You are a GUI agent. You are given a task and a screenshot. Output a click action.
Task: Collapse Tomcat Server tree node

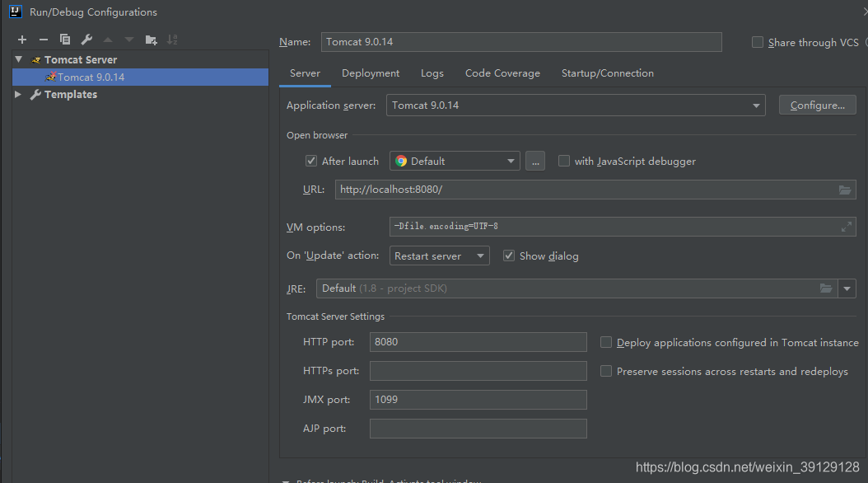click(18, 59)
